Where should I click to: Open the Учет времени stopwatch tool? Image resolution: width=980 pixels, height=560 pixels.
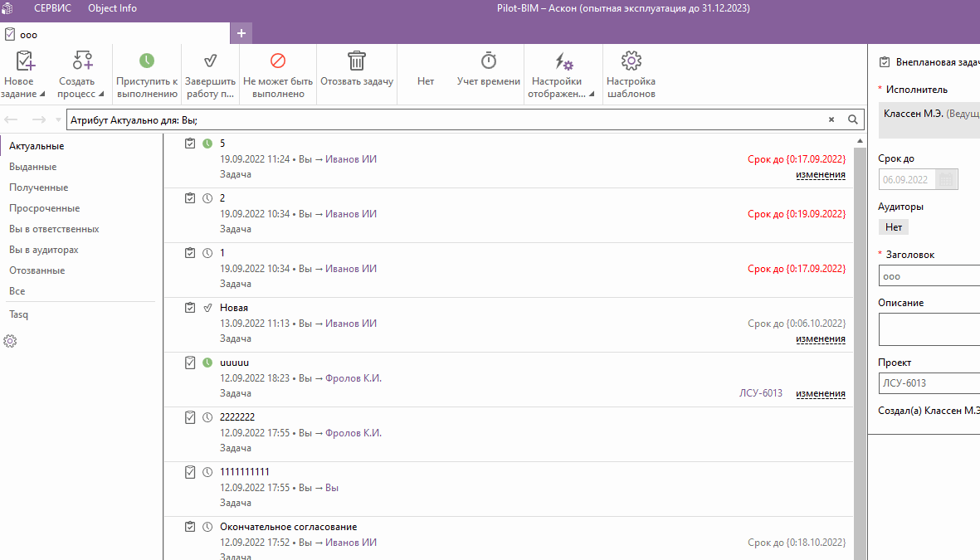(489, 61)
